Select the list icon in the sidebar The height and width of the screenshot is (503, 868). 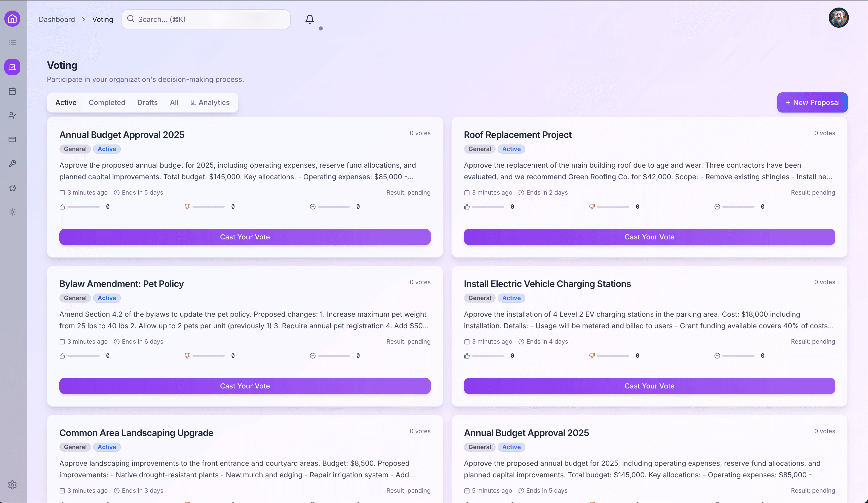(x=12, y=42)
